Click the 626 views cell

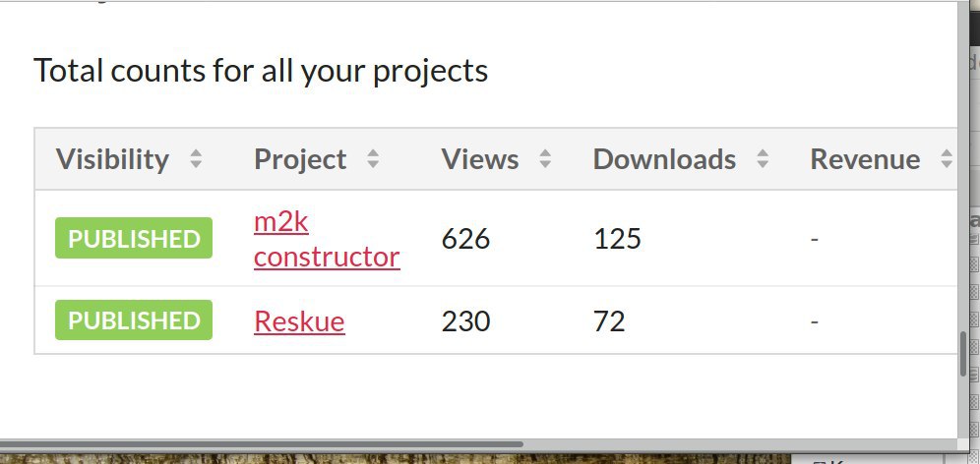[x=465, y=239]
